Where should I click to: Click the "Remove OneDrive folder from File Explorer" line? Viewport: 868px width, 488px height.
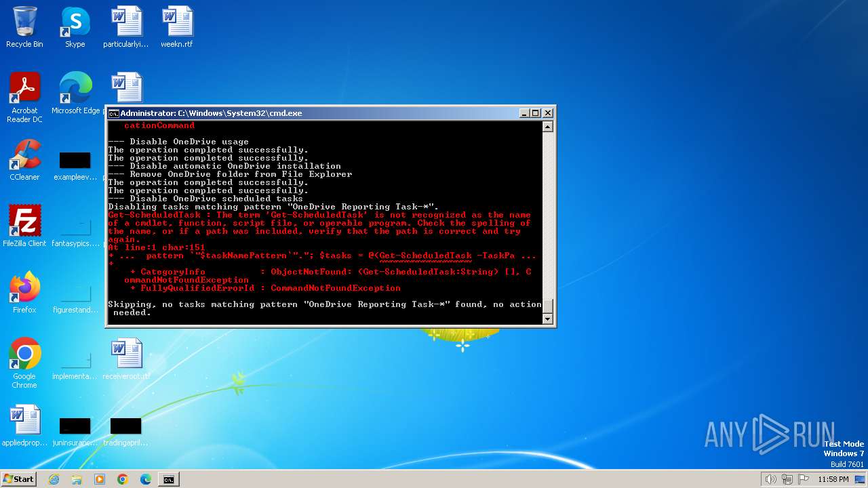click(230, 174)
